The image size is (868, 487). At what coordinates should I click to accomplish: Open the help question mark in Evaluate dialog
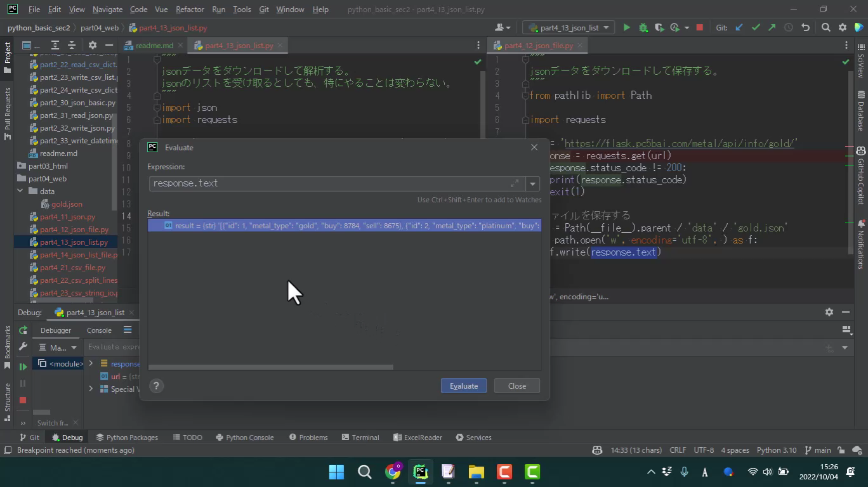point(156,386)
